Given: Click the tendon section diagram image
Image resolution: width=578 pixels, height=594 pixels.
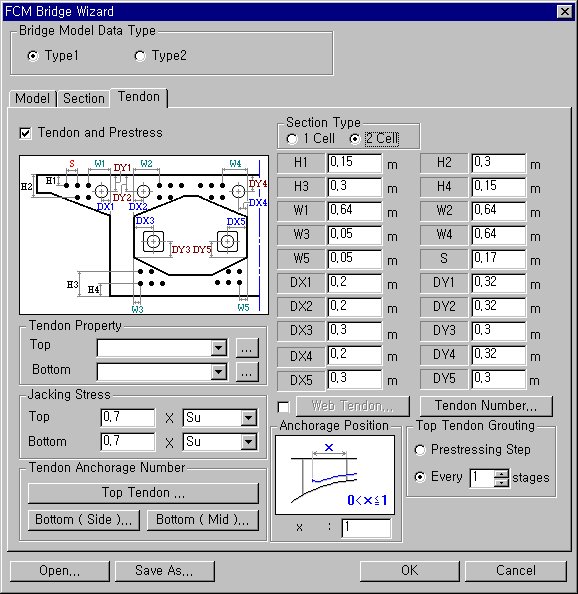Looking at the screenshot, I should coord(144,235).
